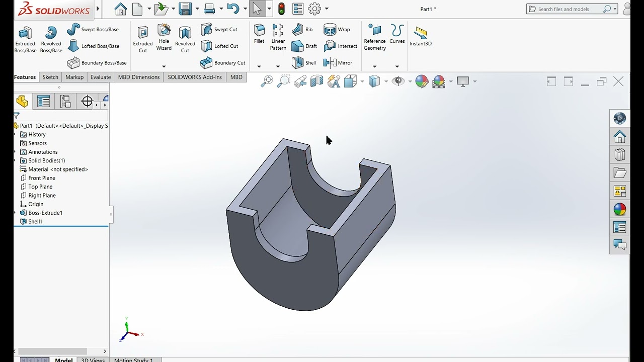Image resolution: width=644 pixels, height=362 pixels.
Task: Select the Boundary Cut tool
Action: coord(223,63)
